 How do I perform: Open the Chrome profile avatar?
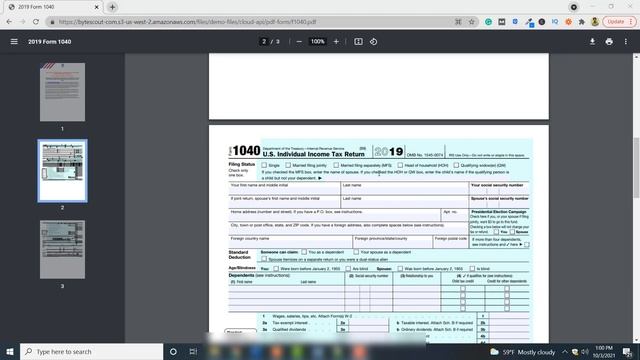[x=595, y=22]
